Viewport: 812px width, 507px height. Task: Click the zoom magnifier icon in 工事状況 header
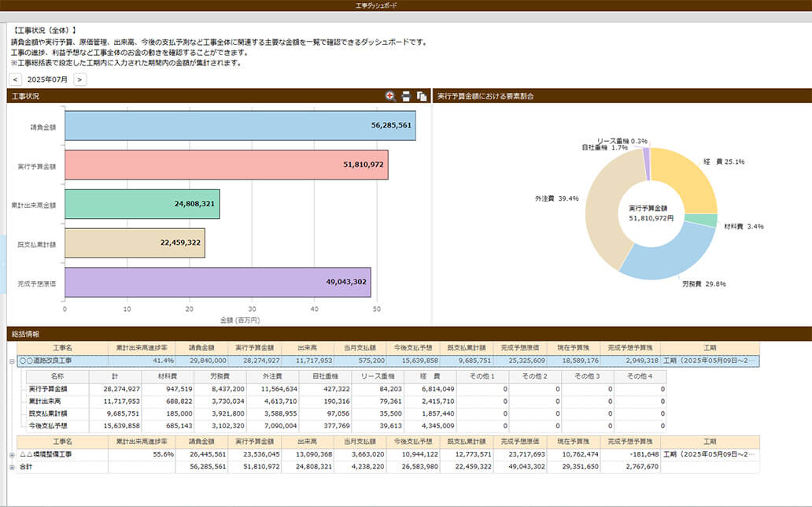coord(390,96)
